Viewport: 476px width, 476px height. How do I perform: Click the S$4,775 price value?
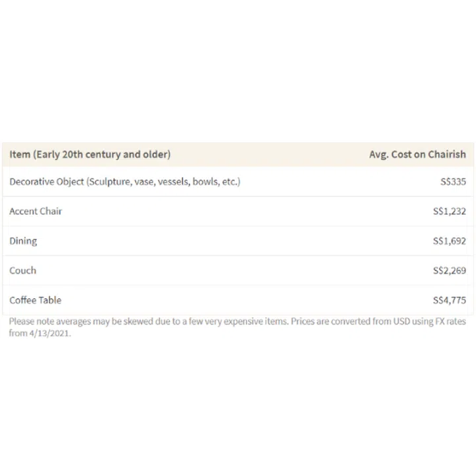click(x=449, y=300)
